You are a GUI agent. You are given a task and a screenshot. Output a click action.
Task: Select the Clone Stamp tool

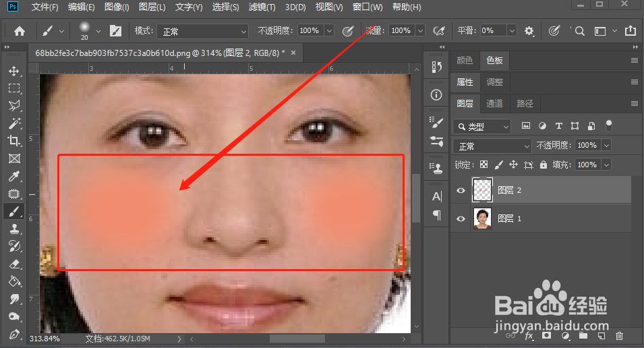click(14, 229)
